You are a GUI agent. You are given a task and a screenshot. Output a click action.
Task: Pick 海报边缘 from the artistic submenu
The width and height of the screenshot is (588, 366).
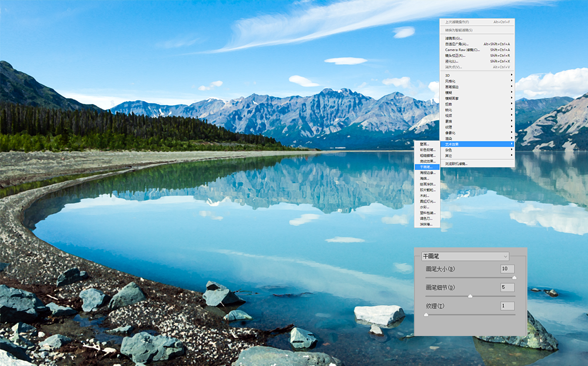(427, 173)
